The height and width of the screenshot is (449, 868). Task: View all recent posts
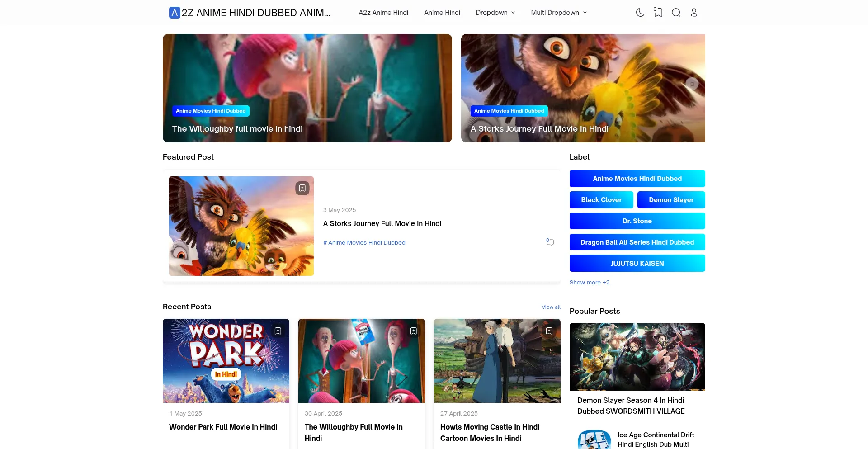[551, 307]
